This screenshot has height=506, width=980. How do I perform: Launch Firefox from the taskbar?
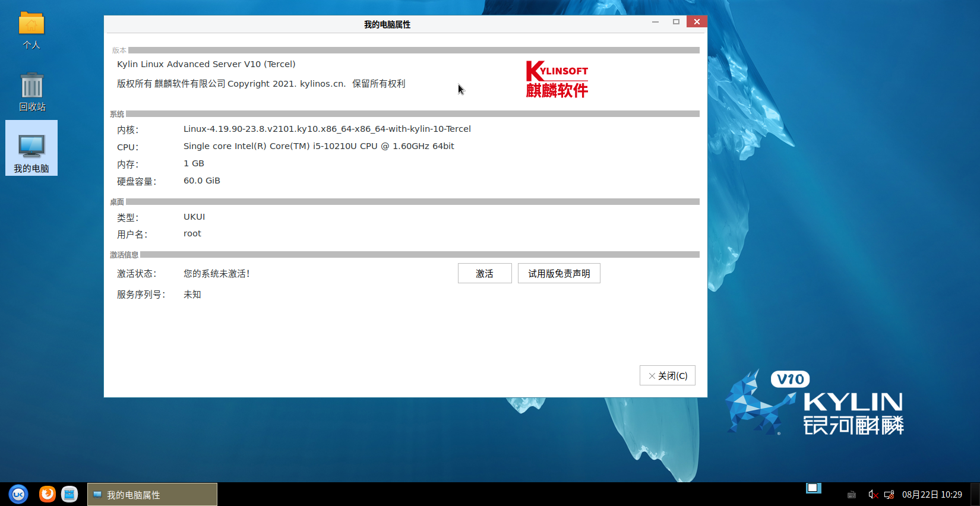point(47,494)
